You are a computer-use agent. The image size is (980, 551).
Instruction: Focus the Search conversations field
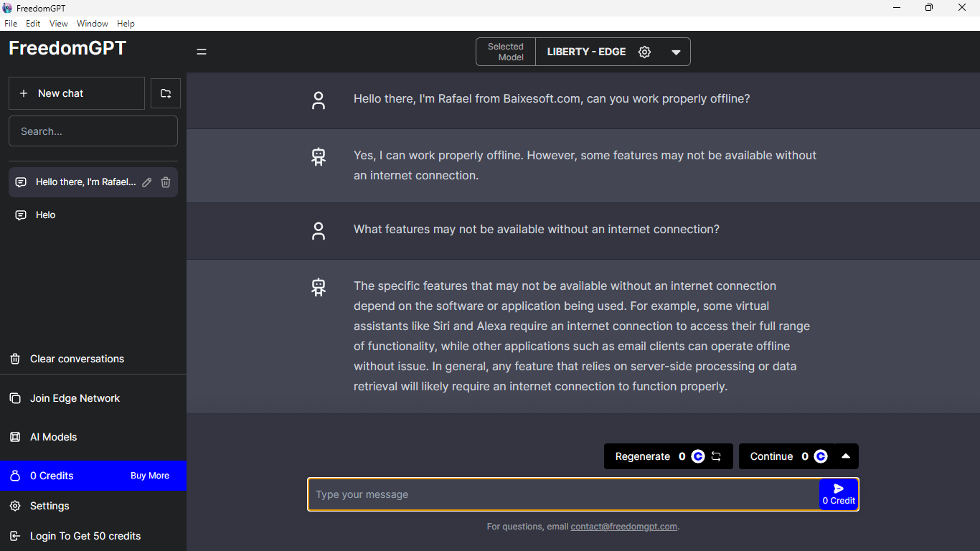[x=93, y=131]
